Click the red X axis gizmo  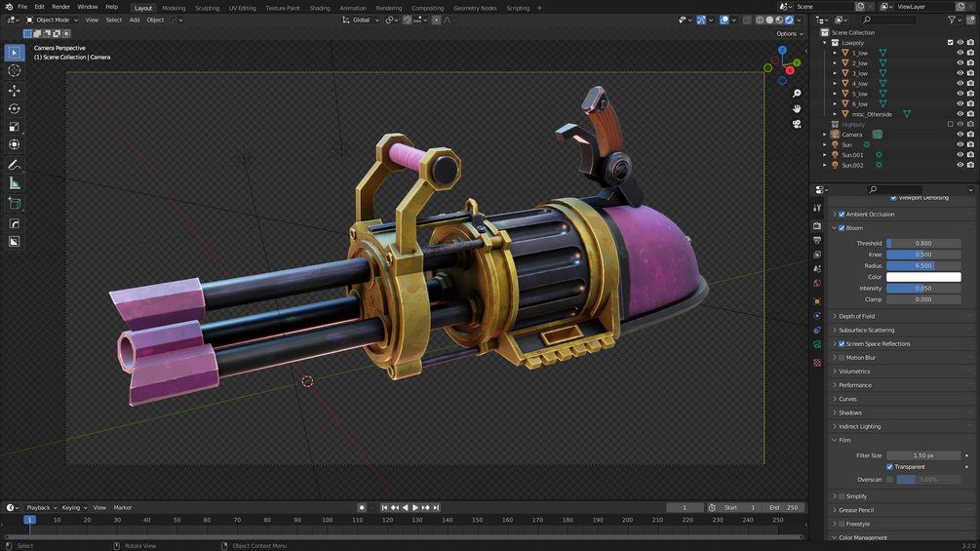point(790,70)
